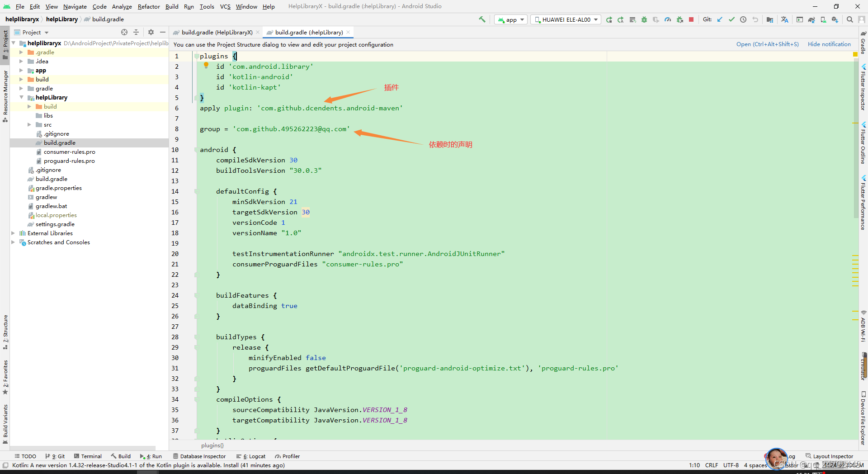Screen dimensions: 868x474
Task: Open the Refactor menu
Action: [149, 6]
